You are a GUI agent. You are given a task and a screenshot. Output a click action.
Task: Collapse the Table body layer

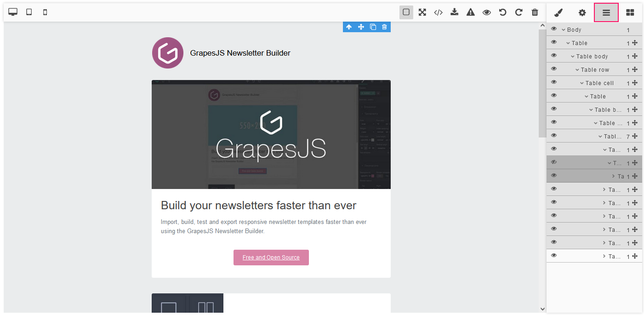point(573,57)
